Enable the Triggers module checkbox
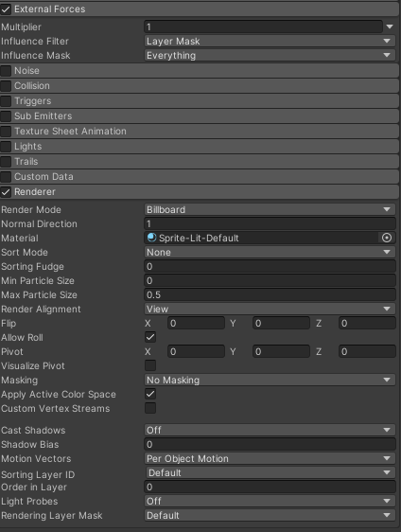 click(x=6, y=100)
